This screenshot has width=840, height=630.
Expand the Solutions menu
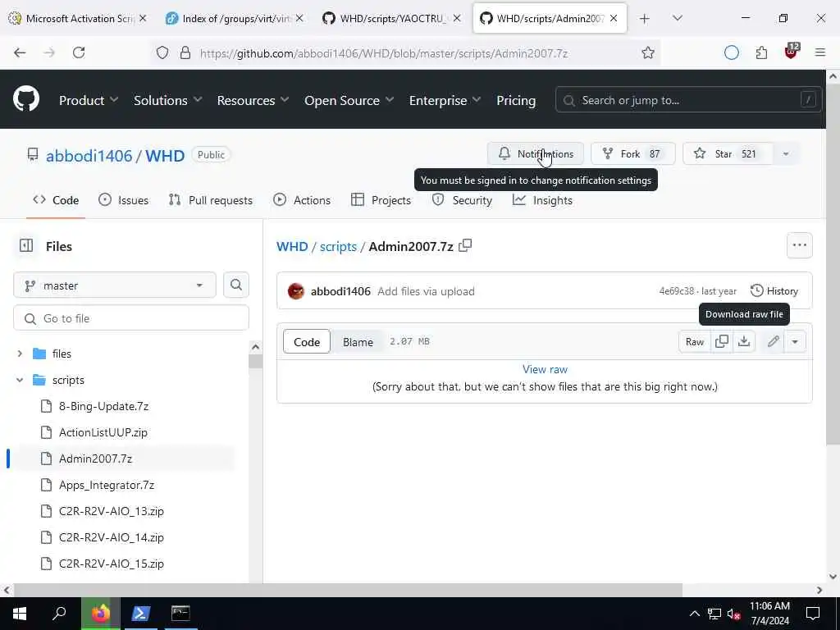pos(167,100)
